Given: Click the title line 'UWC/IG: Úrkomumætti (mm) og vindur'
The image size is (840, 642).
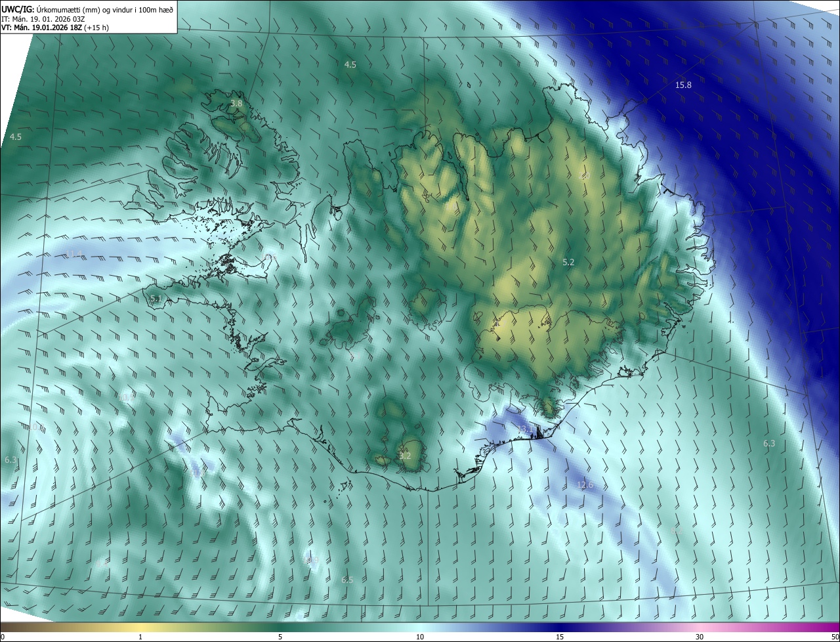Looking at the screenshot, I should point(87,9).
